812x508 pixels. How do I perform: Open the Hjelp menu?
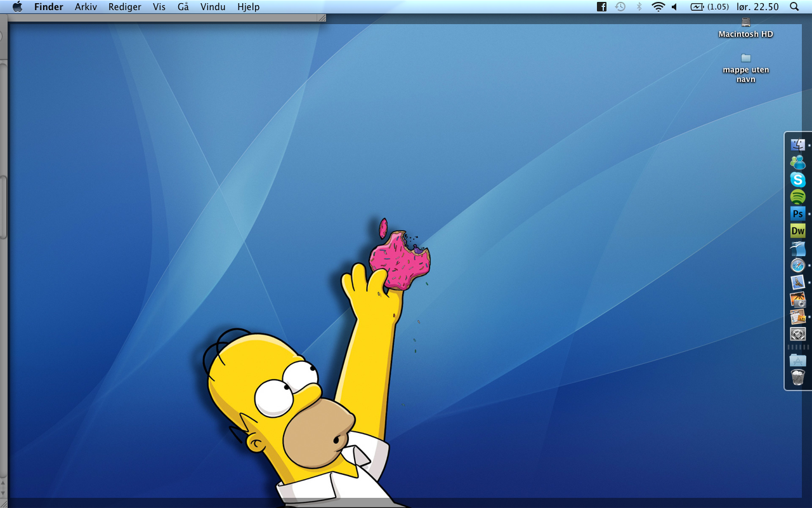[x=248, y=7]
